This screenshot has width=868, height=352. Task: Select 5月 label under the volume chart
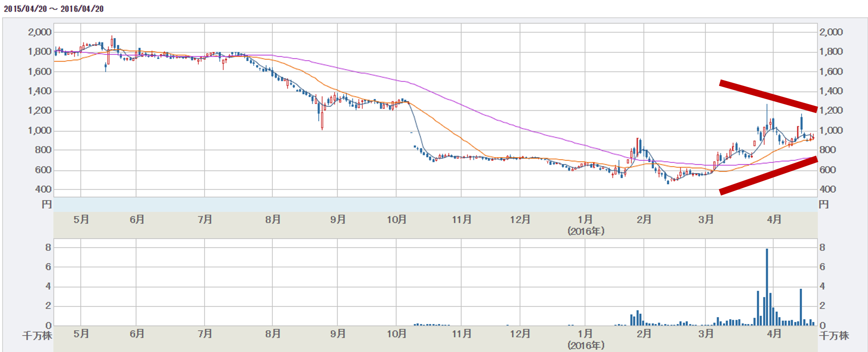pos(81,334)
